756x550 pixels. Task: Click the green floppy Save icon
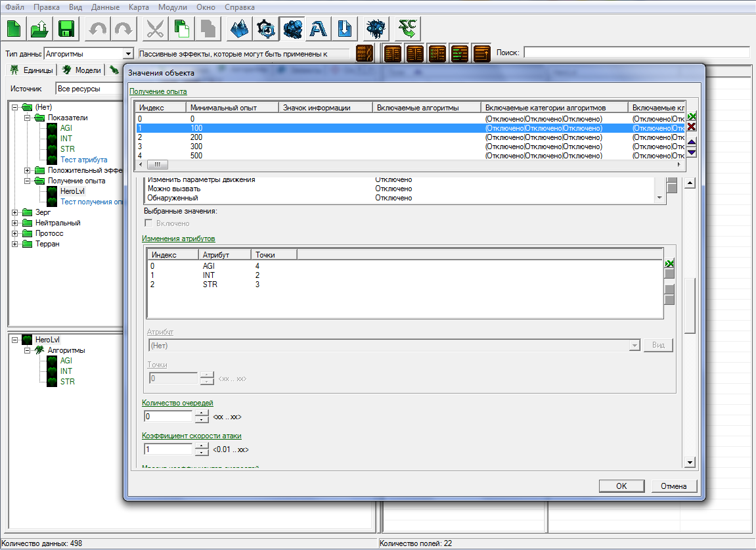(x=66, y=29)
